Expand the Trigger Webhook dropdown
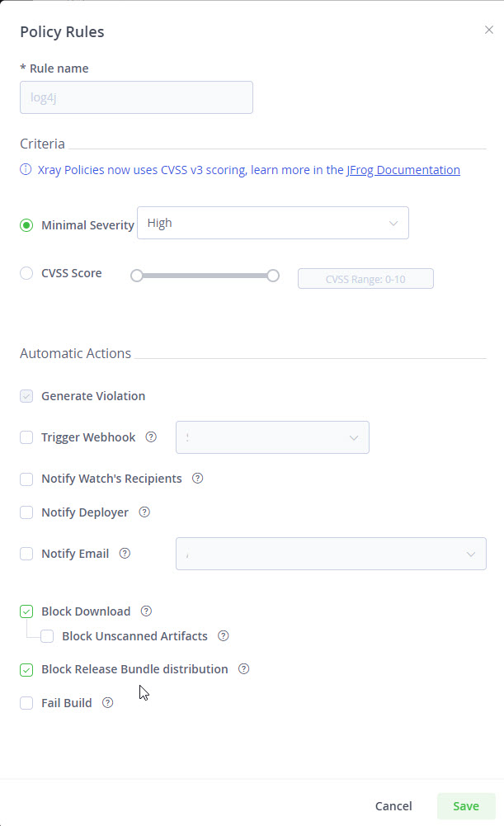This screenshot has height=826, width=504. coord(272,437)
